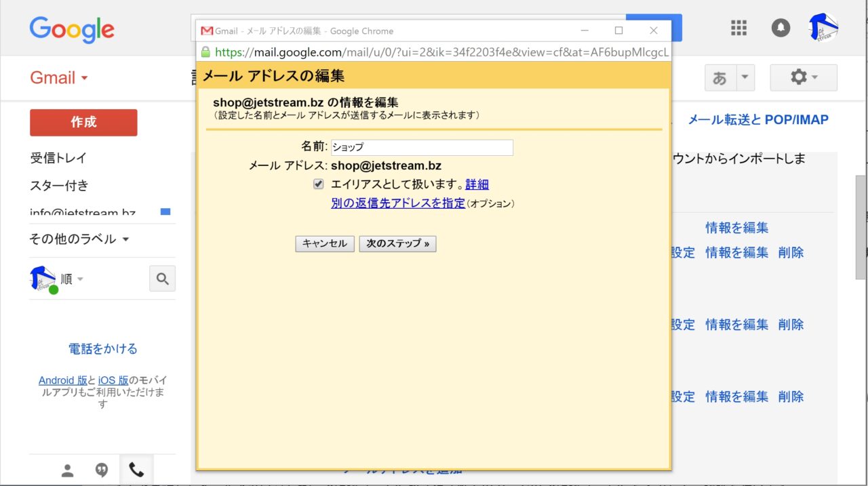The width and height of the screenshot is (868, 486).
Task: Open the account profile avatar
Action: (824, 28)
